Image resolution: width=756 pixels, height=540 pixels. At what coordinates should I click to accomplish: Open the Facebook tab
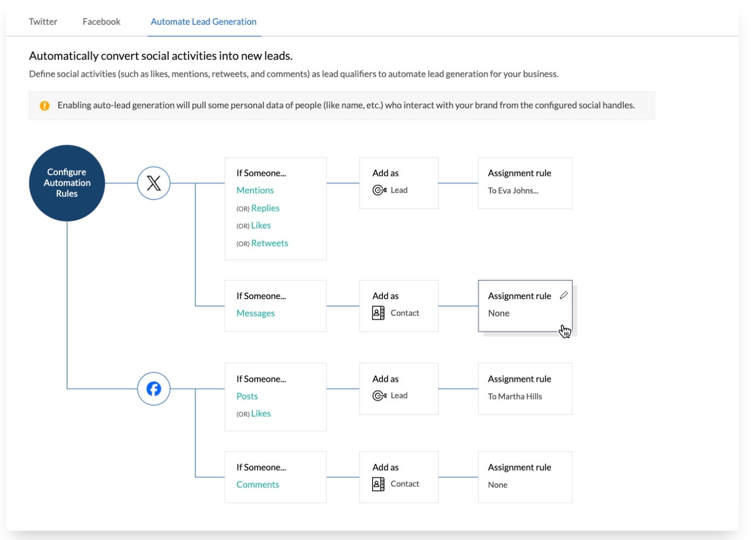(102, 22)
